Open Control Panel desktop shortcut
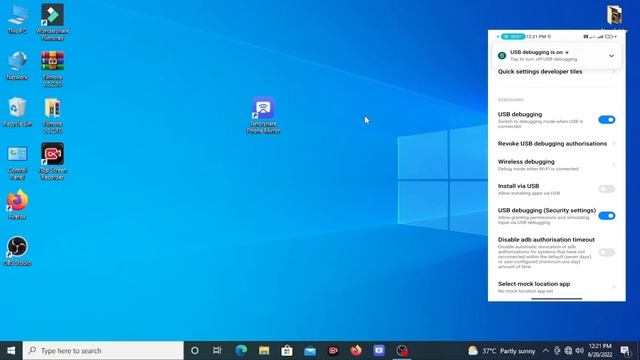 (17, 162)
